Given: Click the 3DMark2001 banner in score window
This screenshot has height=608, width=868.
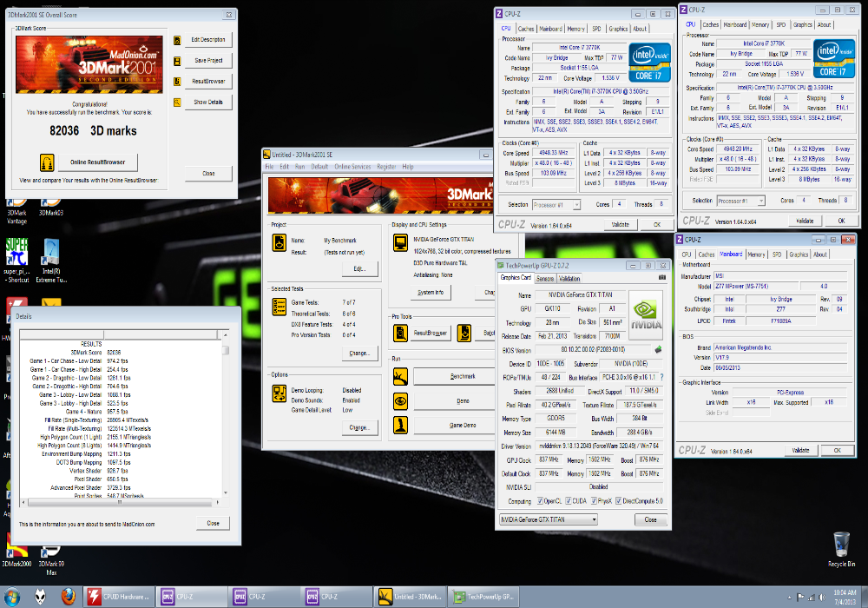Looking at the screenshot, I should (x=89, y=65).
